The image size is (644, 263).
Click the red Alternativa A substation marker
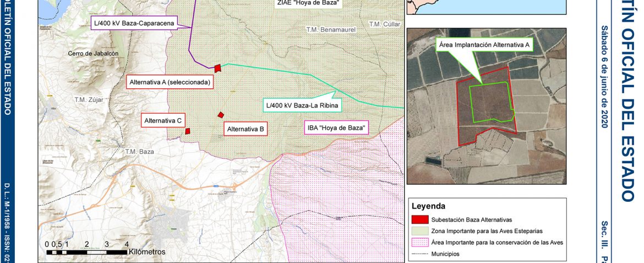click(x=218, y=67)
